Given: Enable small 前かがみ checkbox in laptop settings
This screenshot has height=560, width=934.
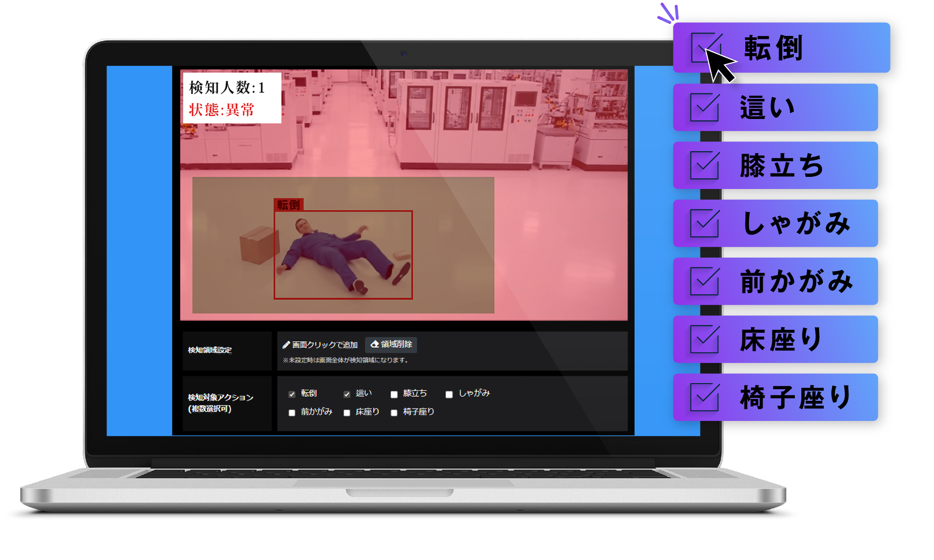Looking at the screenshot, I should click(x=292, y=413).
